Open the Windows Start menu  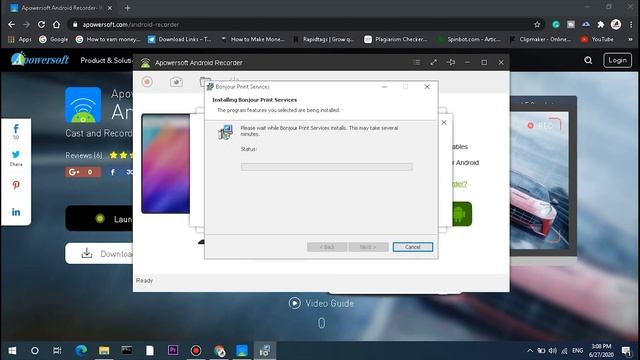click(12, 351)
